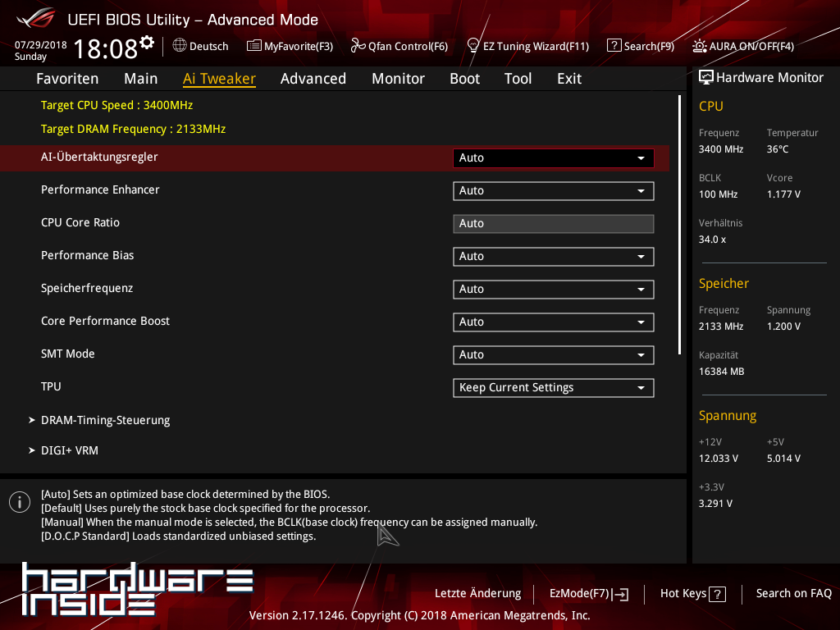Image resolution: width=840 pixels, height=630 pixels.
Task: Switch to the Advanced tab
Action: point(313,79)
